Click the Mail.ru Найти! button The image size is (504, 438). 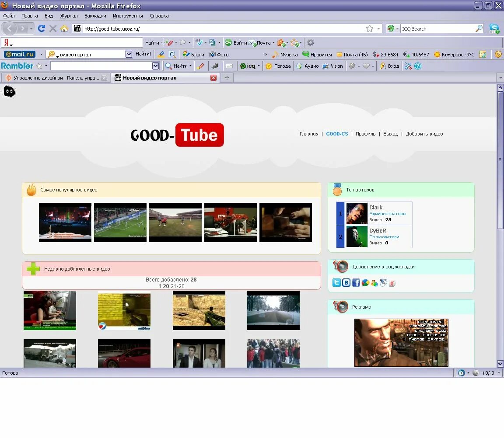[143, 54]
